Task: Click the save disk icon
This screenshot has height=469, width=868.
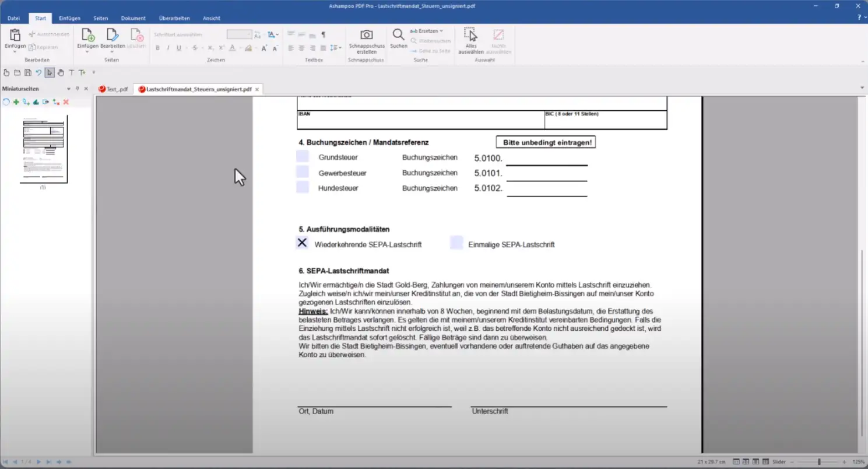Action: pyautogui.click(x=28, y=72)
